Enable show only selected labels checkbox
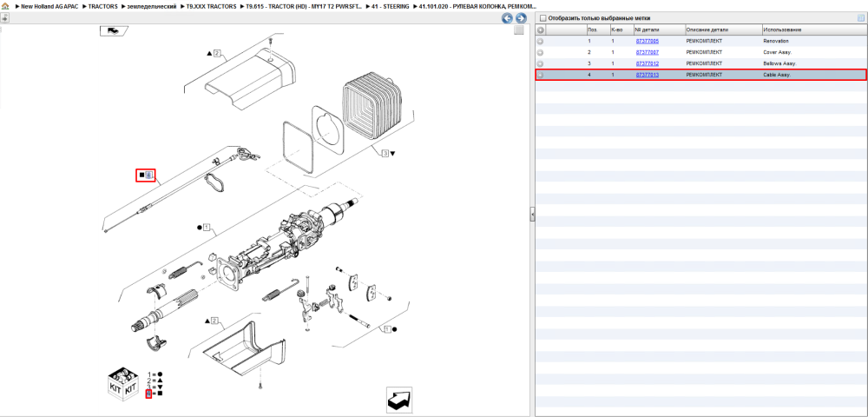868x417 pixels. pos(542,18)
